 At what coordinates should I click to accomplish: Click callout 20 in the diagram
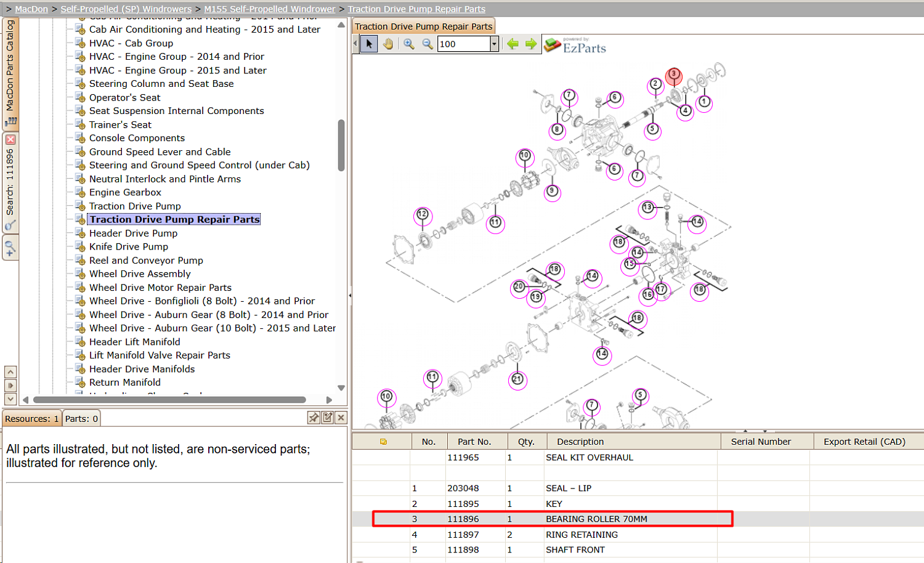point(519,287)
